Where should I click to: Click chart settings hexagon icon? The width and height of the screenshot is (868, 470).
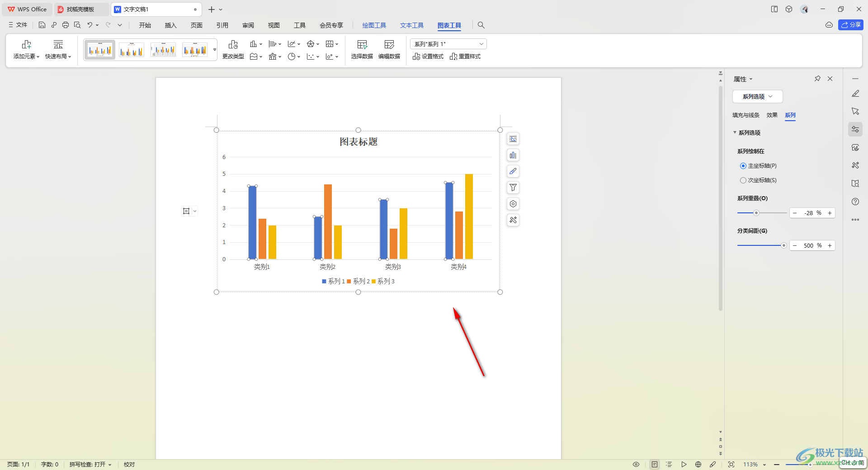[513, 204]
